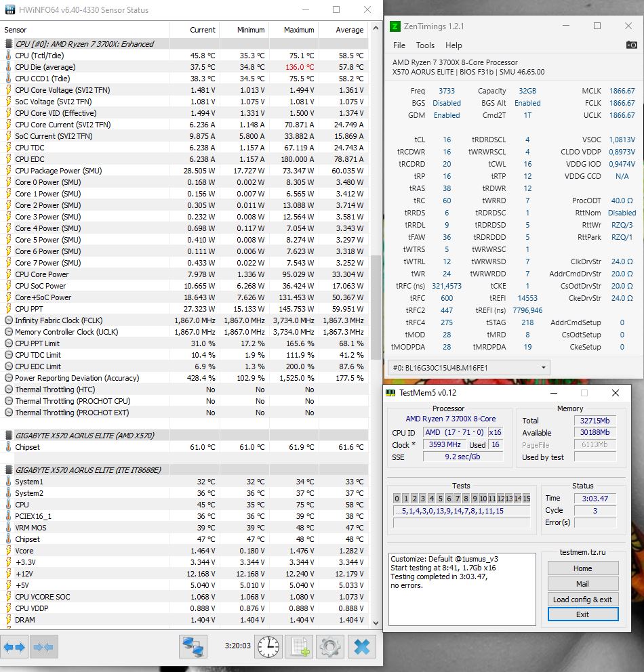The height and width of the screenshot is (672, 644).
Task: Click the TestMem5 Exit button
Action: (583, 614)
